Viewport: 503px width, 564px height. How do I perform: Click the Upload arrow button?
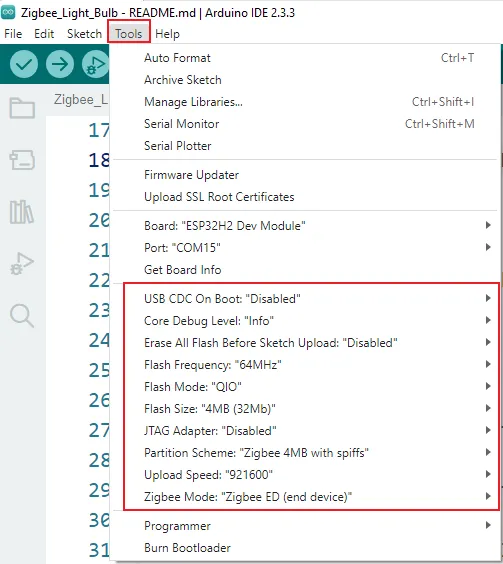point(60,64)
